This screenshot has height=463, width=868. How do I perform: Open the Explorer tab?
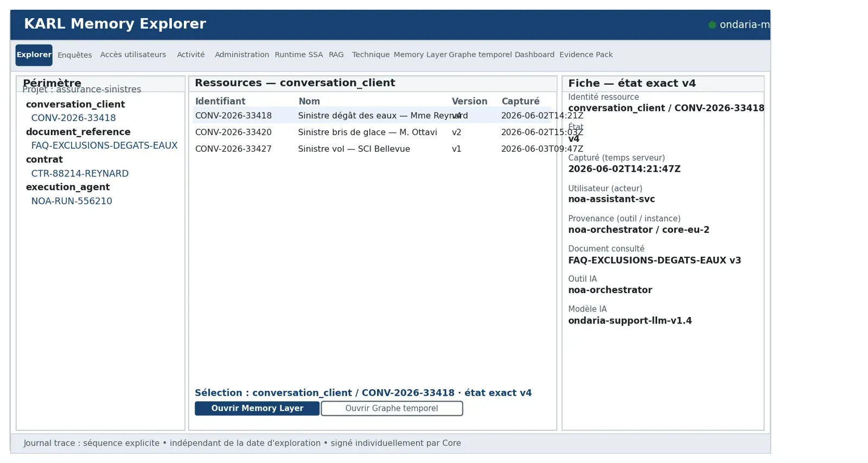[x=34, y=55]
